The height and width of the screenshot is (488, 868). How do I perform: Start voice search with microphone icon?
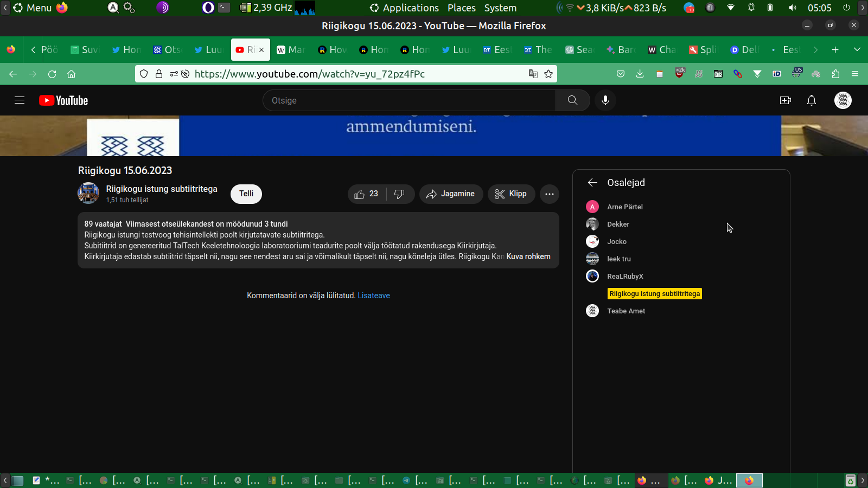point(605,100)
